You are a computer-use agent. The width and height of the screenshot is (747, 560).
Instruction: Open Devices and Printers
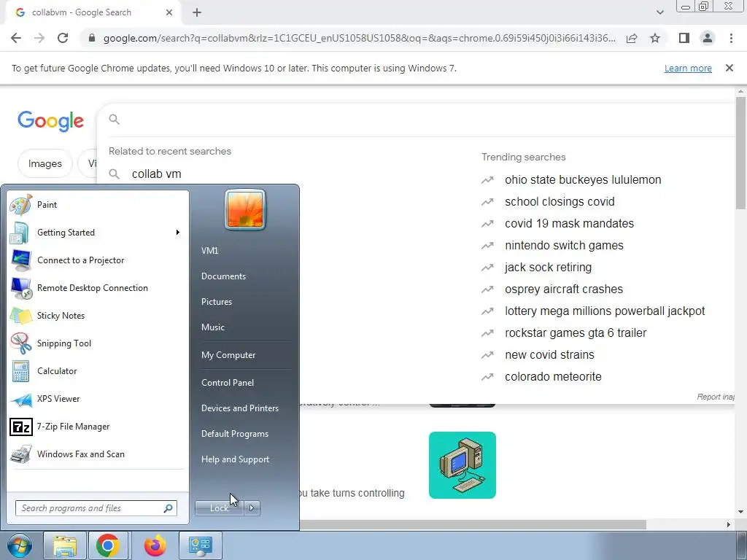click(239, 408)
